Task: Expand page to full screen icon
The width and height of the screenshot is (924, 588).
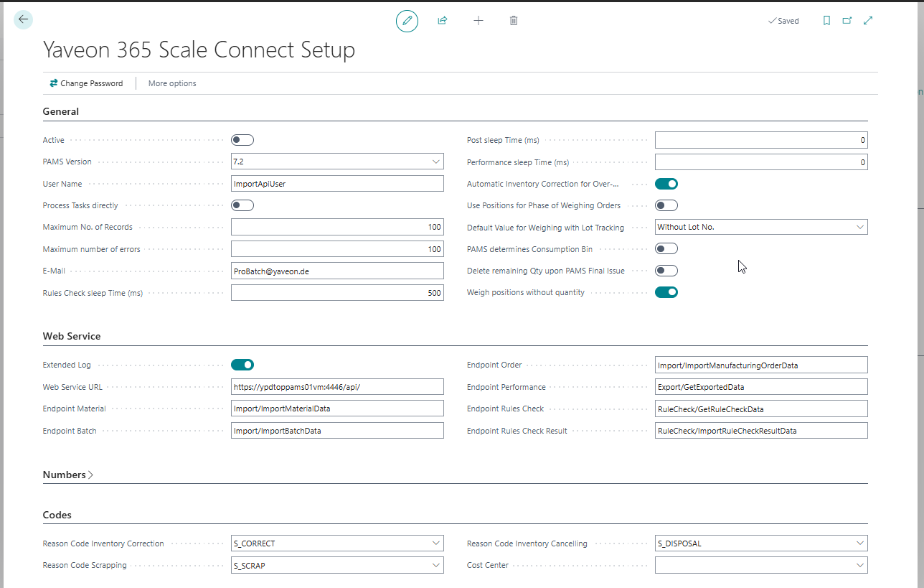Action: pos(868,21)
